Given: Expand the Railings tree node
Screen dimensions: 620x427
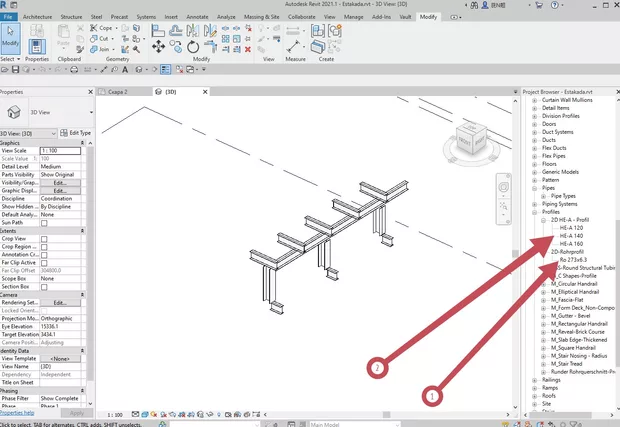Looking at the screenshot, I should point(534,380).
